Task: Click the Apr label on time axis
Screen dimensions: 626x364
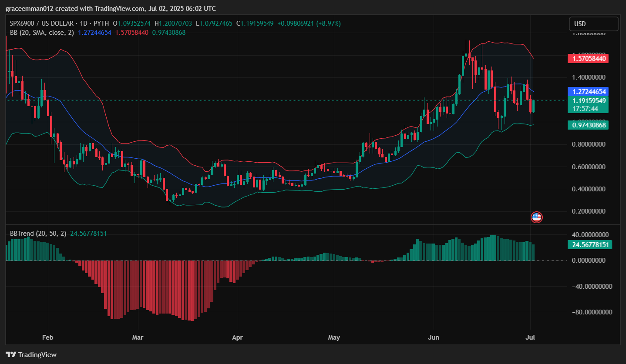Action: (237, 337)
